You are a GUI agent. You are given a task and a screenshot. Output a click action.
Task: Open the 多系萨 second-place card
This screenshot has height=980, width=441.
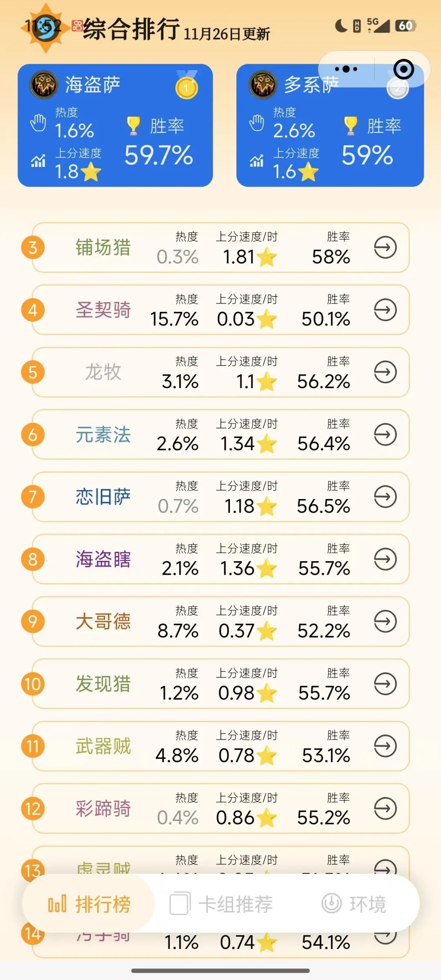(x=330, y=125)
